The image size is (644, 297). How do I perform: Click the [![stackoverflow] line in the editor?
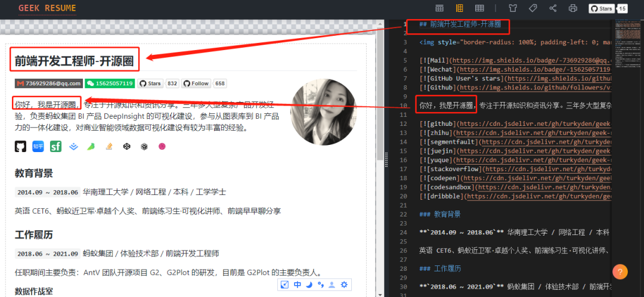516,169
